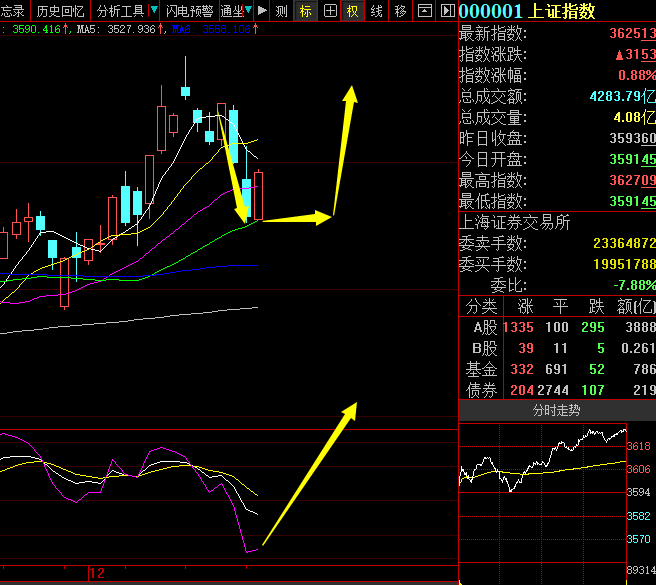Screen dimensions: 656x585
Task: Click the MA5 indicator label
Action: 86,29
